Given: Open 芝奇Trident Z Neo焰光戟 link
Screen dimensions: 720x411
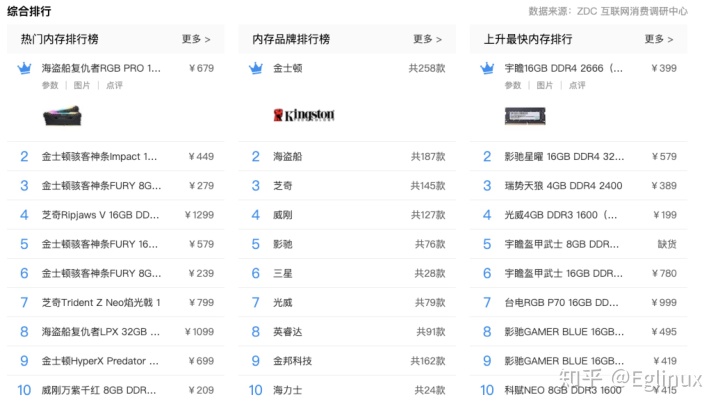Looking at the screenshot, I should pos(101,303).
